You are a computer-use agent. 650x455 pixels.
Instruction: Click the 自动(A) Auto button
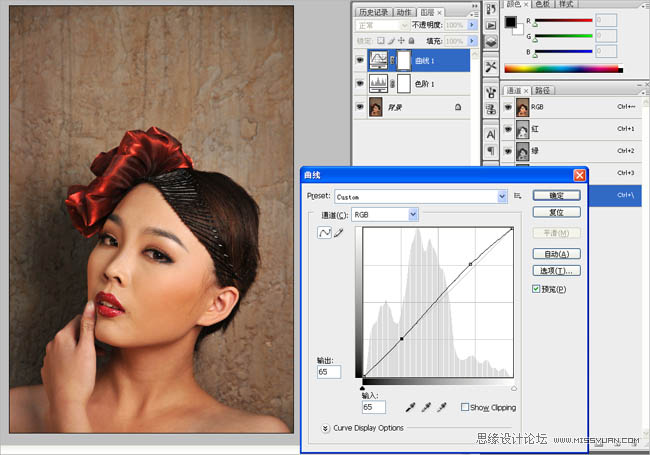556,254
